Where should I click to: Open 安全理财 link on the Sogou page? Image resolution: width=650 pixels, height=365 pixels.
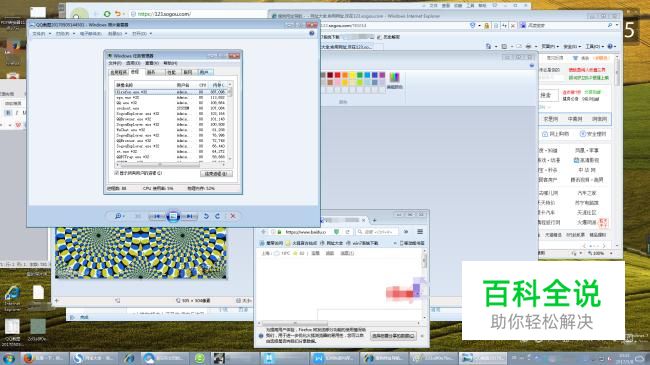pyautogui.click(x=593, y=134)
